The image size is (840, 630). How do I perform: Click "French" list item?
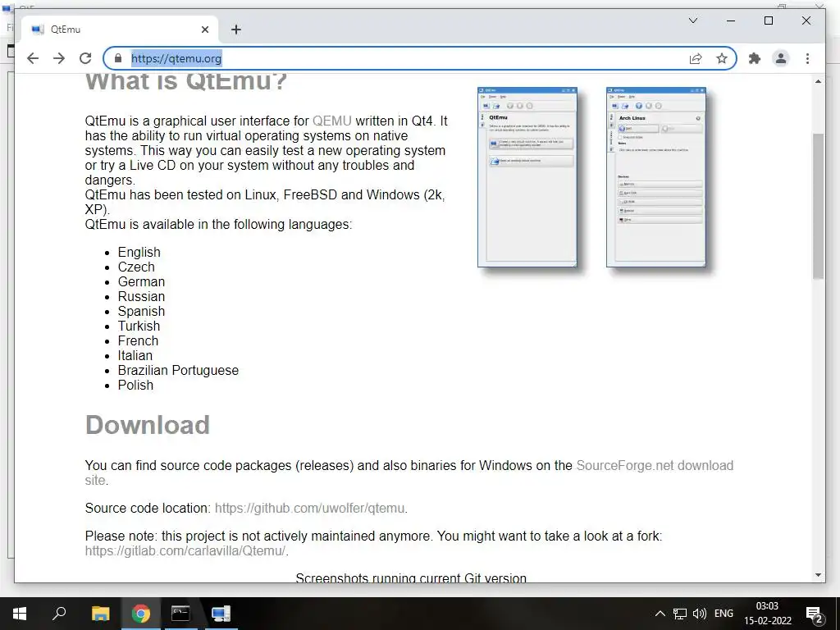(138, 341)
